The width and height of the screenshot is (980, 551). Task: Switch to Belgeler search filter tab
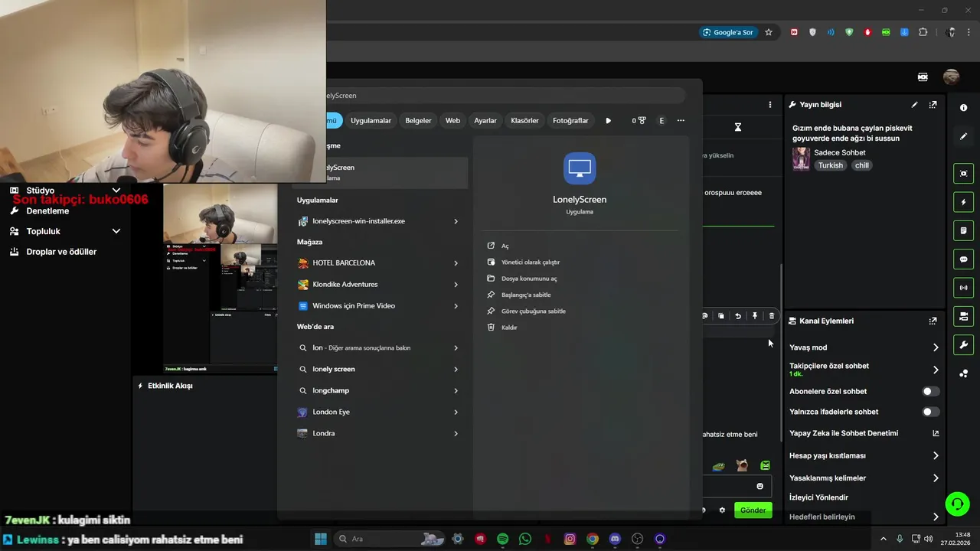(418, 120)
